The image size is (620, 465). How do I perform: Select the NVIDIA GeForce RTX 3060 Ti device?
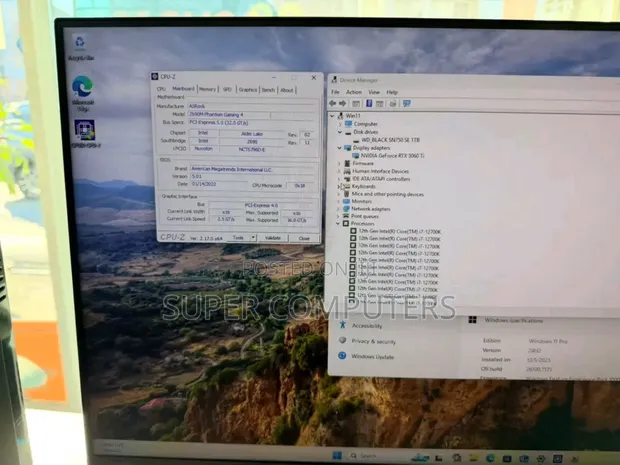[392, 155]
